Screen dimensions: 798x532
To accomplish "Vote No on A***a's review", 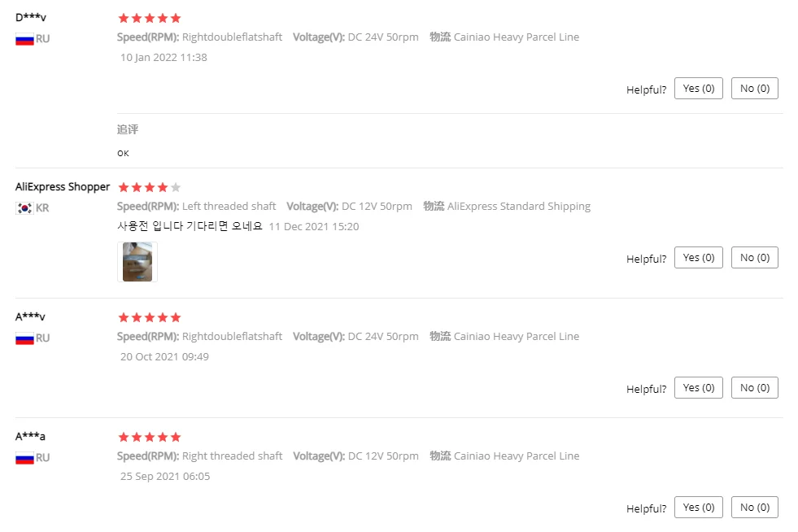I will (755, 508).
